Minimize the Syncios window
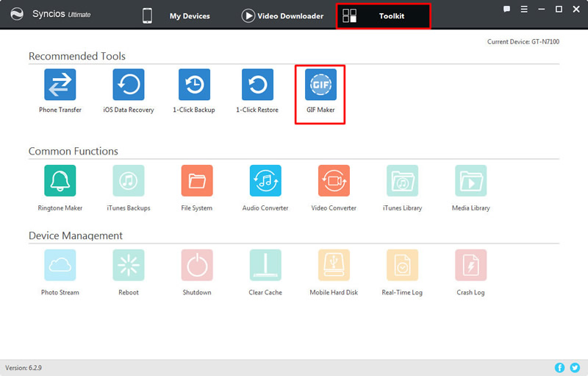 coord(542,9)
